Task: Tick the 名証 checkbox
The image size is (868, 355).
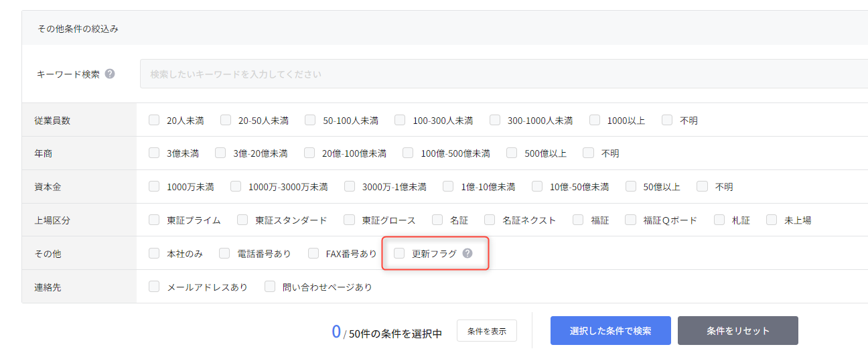Action: [x=437, y=219]
